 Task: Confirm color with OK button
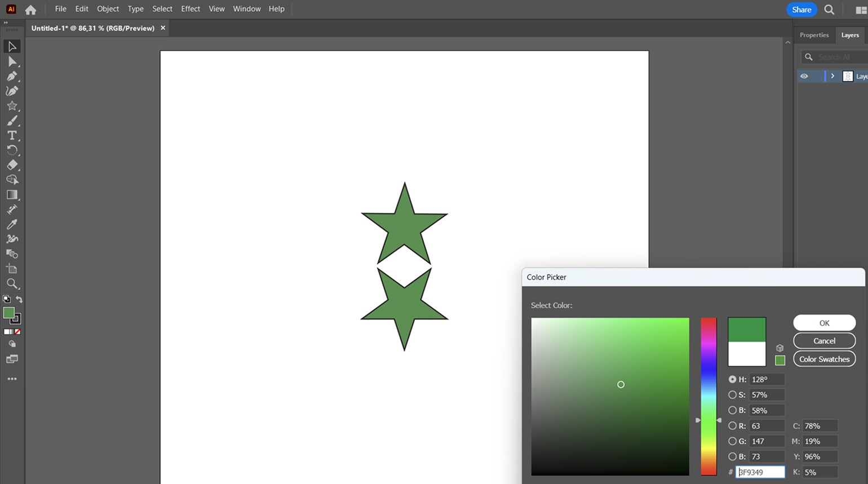pyautogui.click(x=824, y=323)
